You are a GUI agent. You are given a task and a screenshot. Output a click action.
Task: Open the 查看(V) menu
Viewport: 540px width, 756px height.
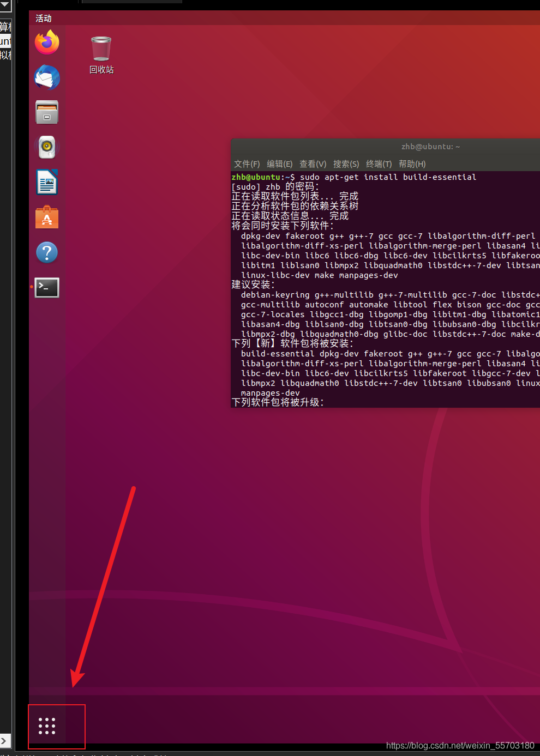click(313, 164)
